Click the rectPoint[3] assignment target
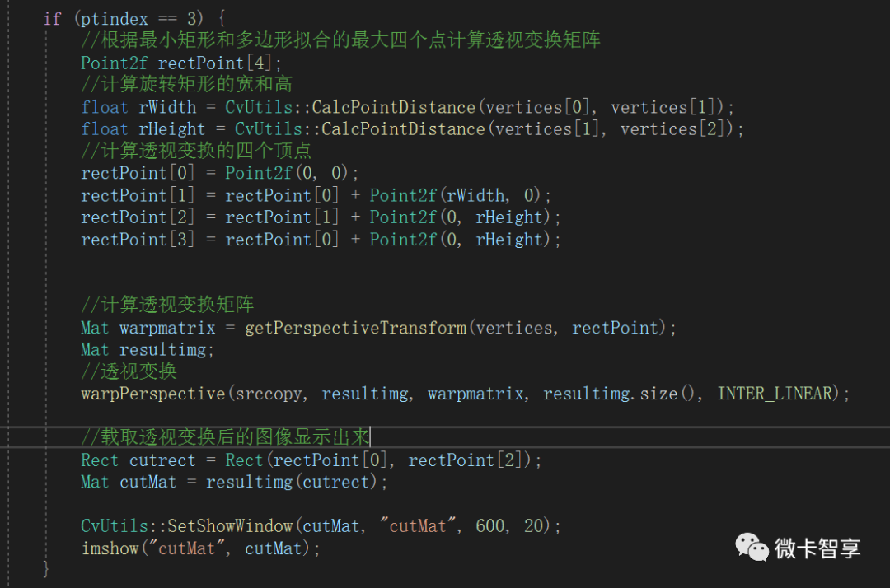 [x=138, y=240]
